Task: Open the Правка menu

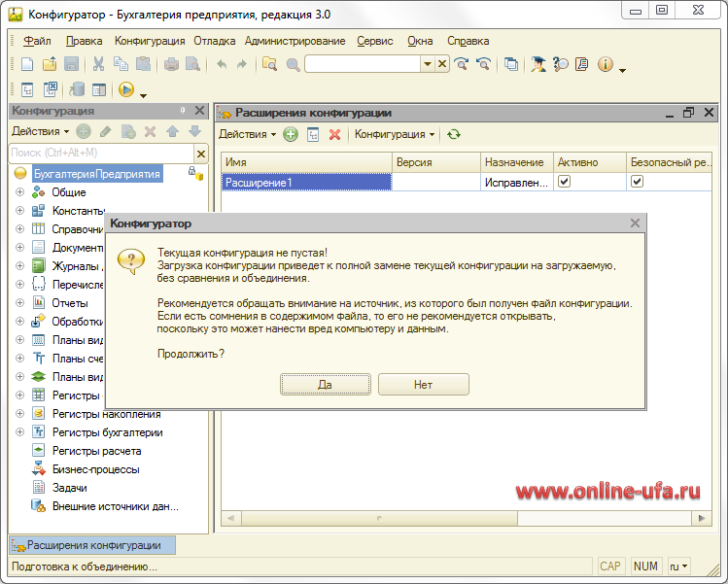Action: (x=84, y=41)
